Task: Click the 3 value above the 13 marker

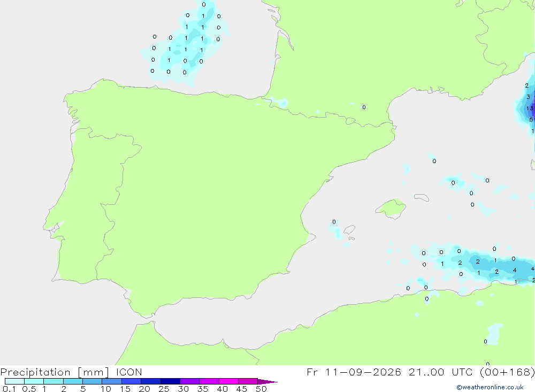Action: coord(528,97)
